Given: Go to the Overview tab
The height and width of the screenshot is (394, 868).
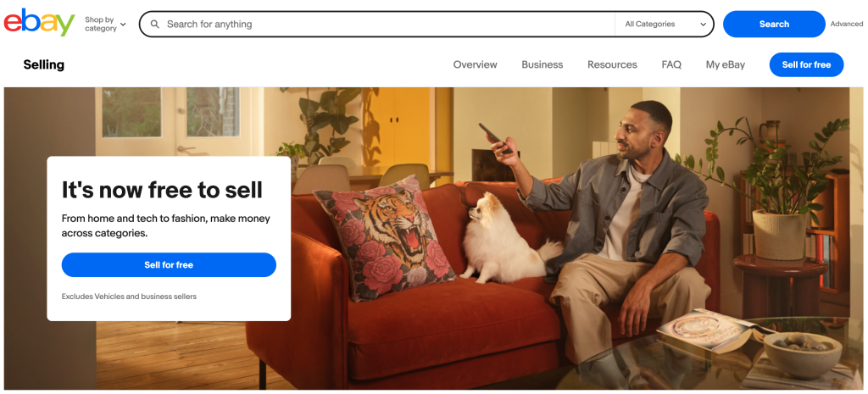Looking at the screenshot, I should pos(475,64).
